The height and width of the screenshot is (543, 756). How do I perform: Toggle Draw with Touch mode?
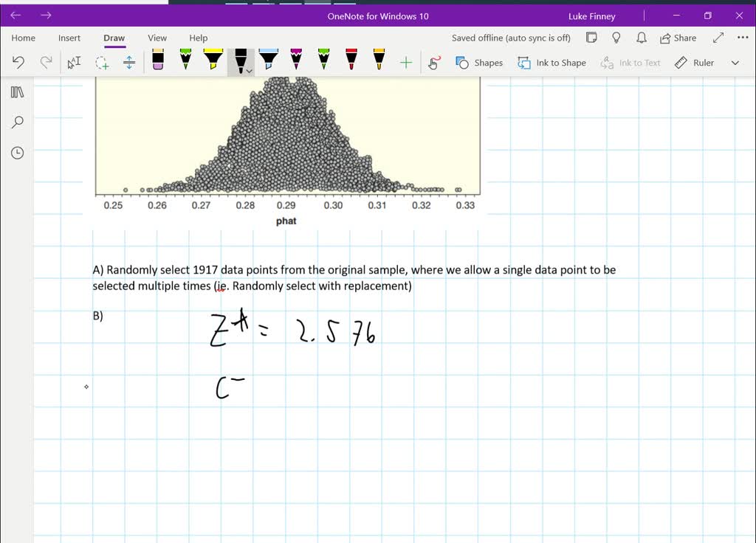click(x=434, y=63)
